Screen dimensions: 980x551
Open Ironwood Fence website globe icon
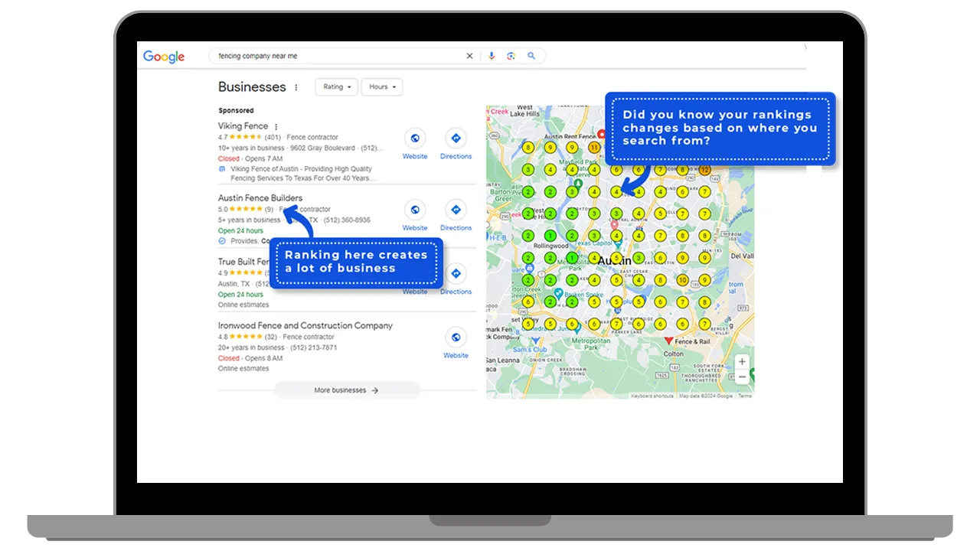(x=456, y=337)
